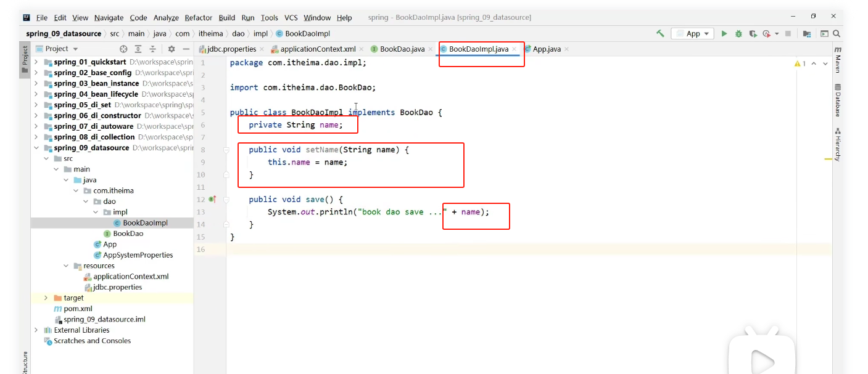Open the Project view selector dropdown
Image resolution: width=868 pixels, height=374 pixels.
(x=57, y=49)
